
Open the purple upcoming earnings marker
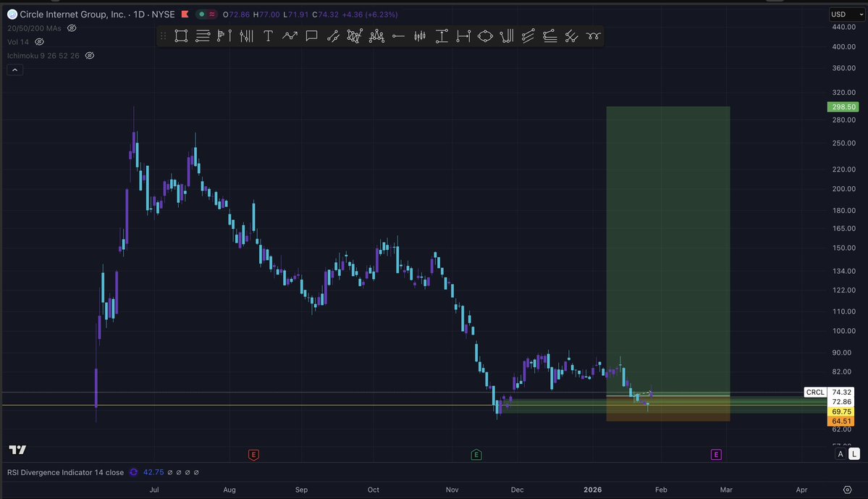coord(716,455)
